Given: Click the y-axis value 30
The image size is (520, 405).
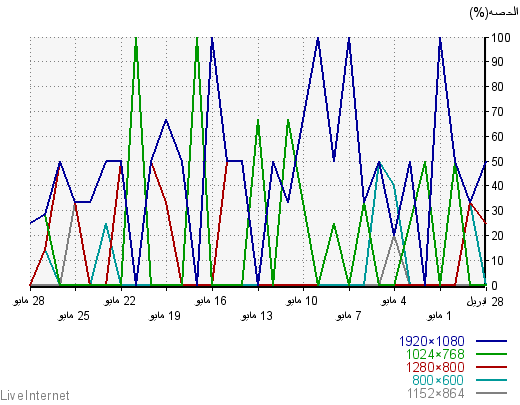Looking at the screenshot, I should tap(497, 211).
